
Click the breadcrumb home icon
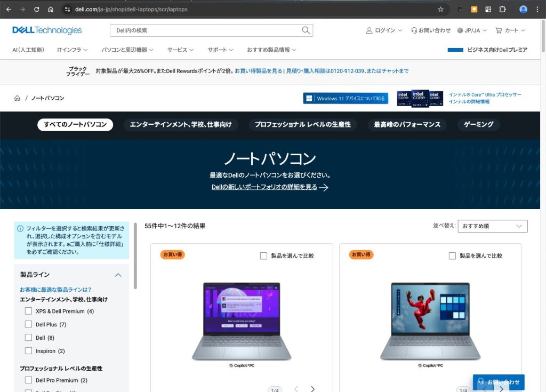(x=17, y=98)
